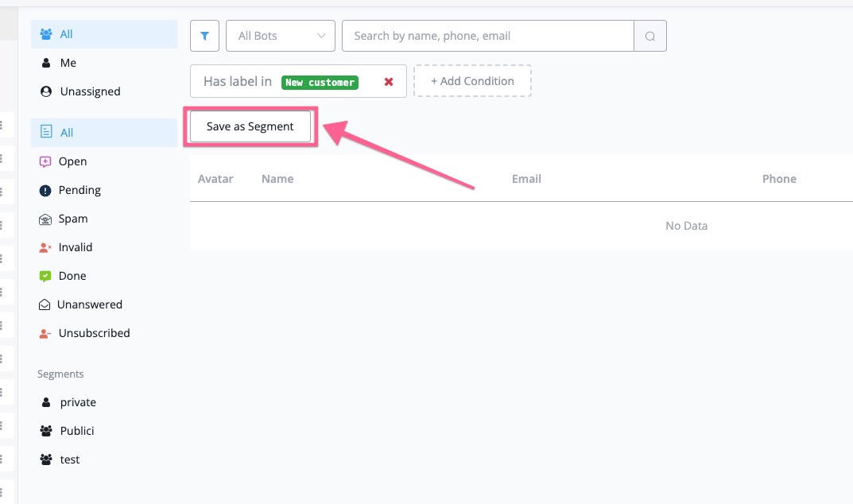
Task: Open the All Bots dropdown
Action: (x=281, y=36)
